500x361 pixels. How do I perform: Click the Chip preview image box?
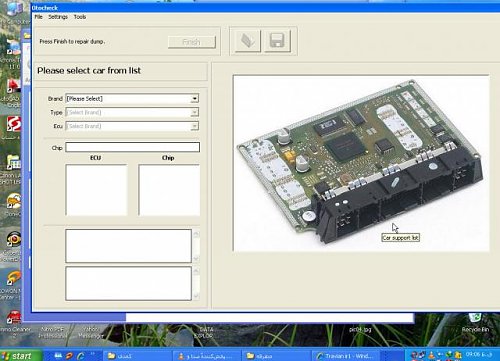coord(169,190)
